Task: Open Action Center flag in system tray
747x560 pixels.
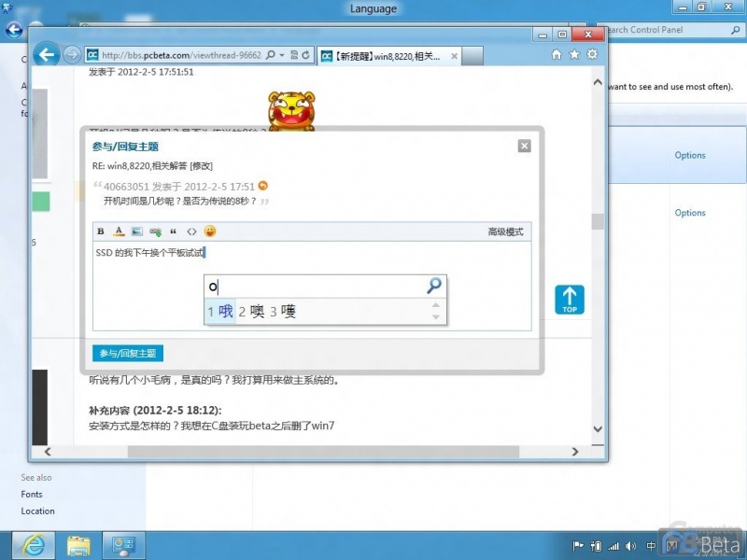Action: click(577, 546)
